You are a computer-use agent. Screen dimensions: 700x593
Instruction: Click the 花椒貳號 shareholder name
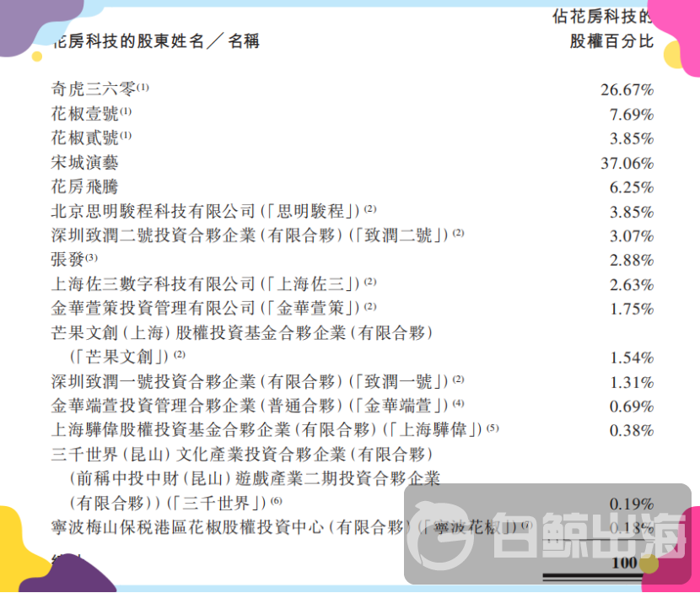point(84,137)
